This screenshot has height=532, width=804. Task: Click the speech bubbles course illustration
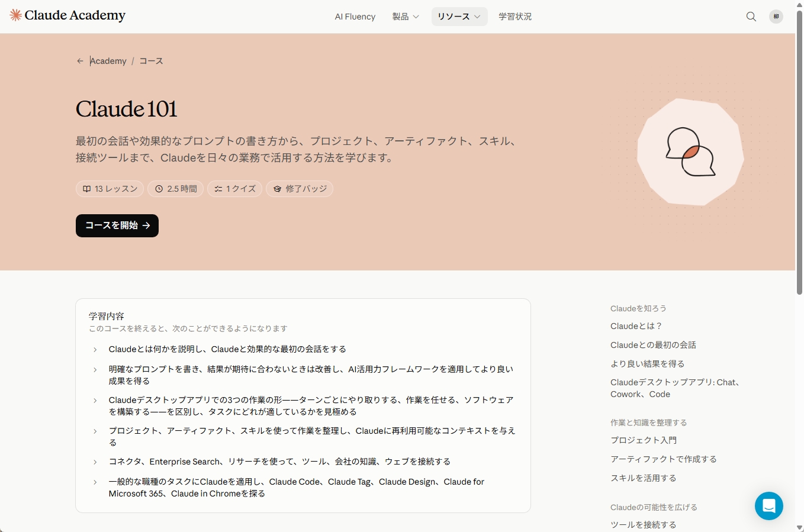pyautogui.click(x=690, y=152)
